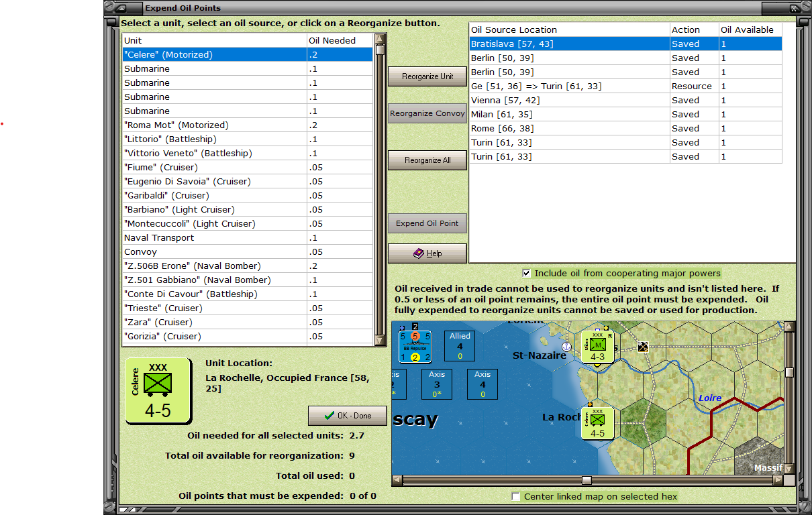Tick Center linked map on selected hex
The height and width of the screenshot is (515, 812).
click(516, 497)
